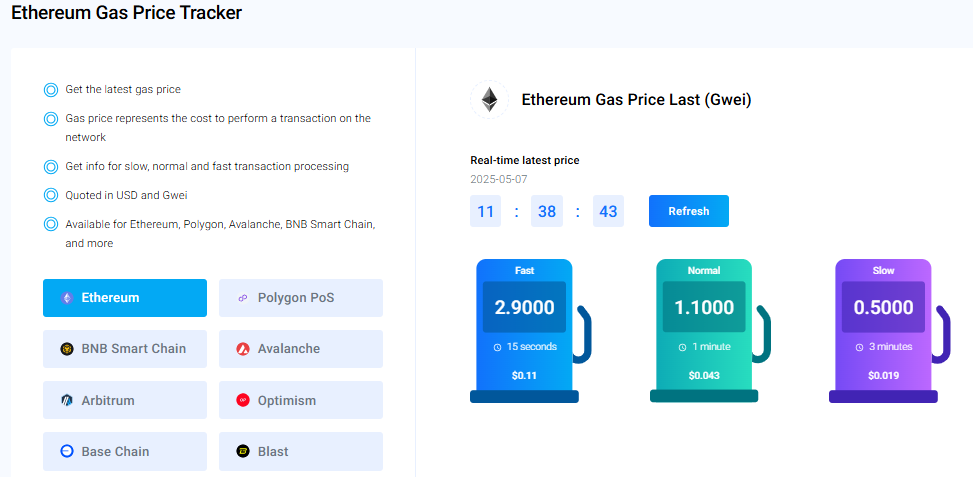Click the seconds value in the timer
Image resolution: width=973 pixels, height=477 pixels.
[x=608, y=212]
